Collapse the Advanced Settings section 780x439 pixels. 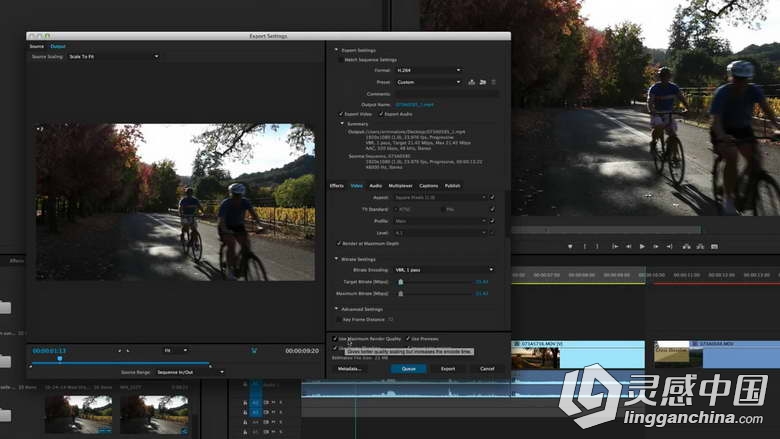pos(336,309)
